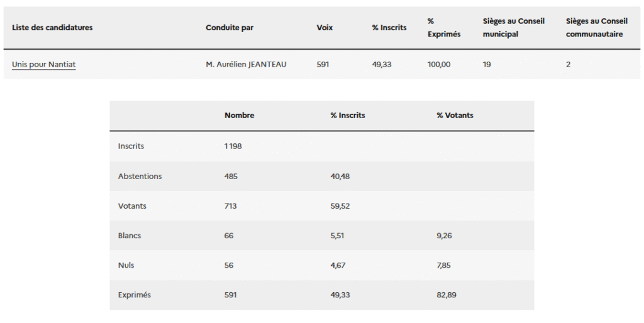
Task: Click the Exprimés row label
Action: [x=134, y=295]
